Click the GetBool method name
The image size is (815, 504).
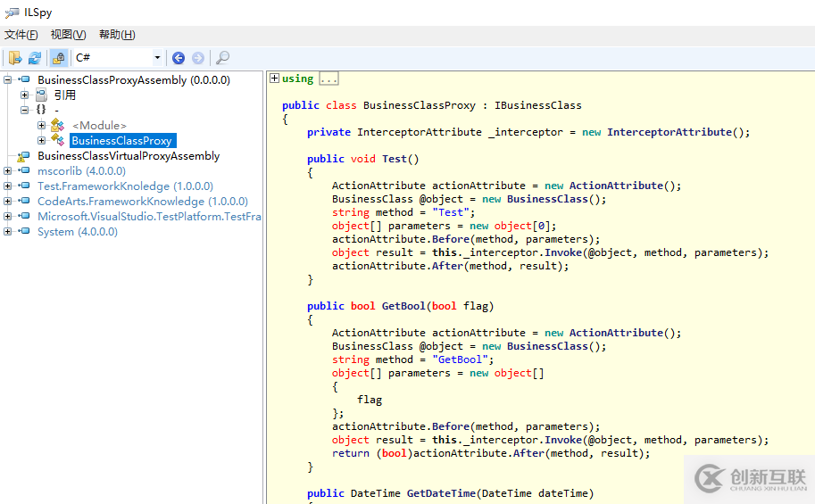click(403, 306)
